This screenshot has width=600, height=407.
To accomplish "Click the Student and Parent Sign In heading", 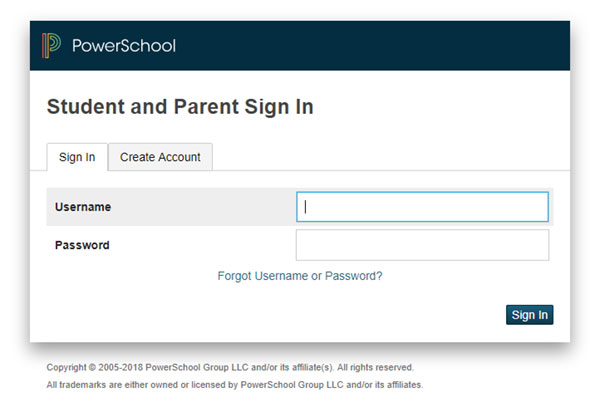I will click(180, 107).
